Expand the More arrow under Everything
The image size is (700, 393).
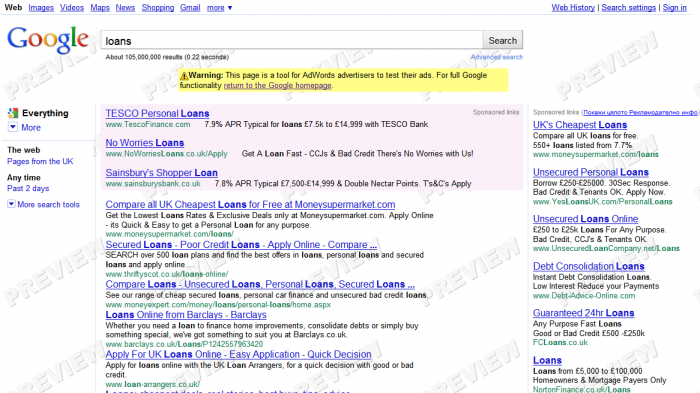coord(13,127)
